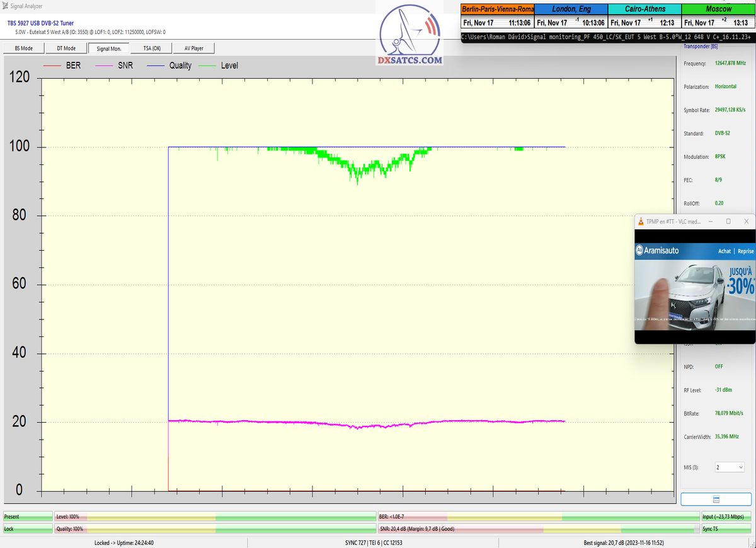Switch to DT Mode tab
Image resolution: width=756 pixels, height=548 pixels.
[66, 48]
